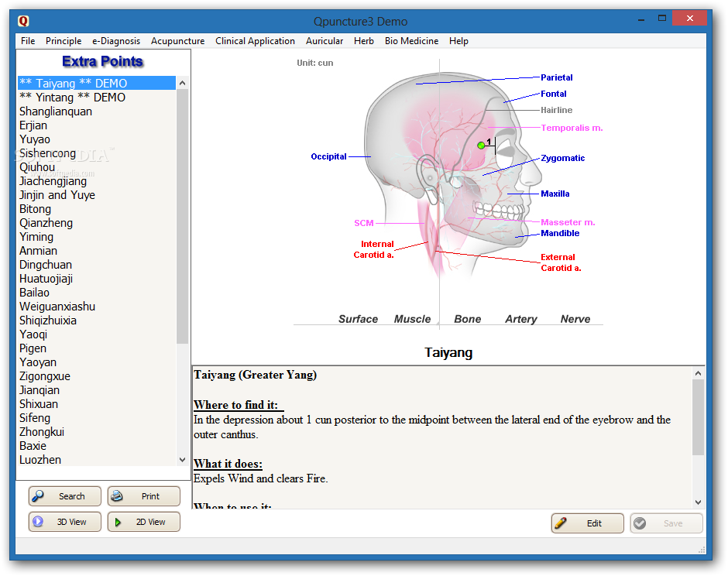Image resolution: width=728 pixels, height=576 pixels.
Task: Click description panel scroll up arrow
Action: (x=699, y=373)
